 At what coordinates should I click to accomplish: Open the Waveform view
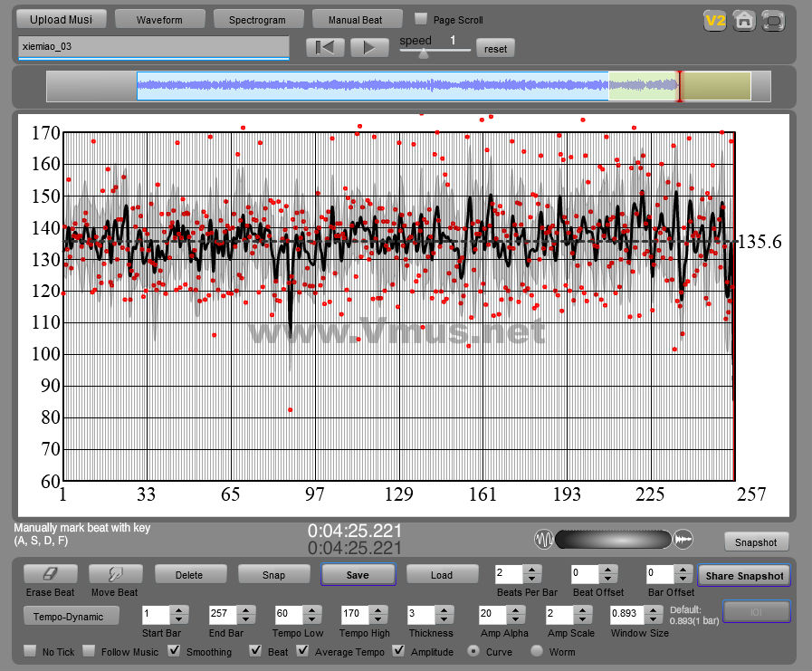(159, 19)
